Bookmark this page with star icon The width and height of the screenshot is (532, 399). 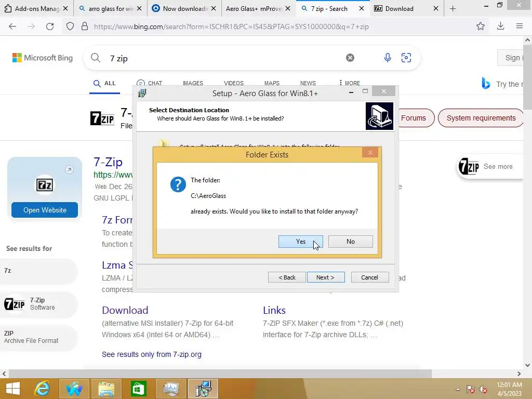[481, 26]
